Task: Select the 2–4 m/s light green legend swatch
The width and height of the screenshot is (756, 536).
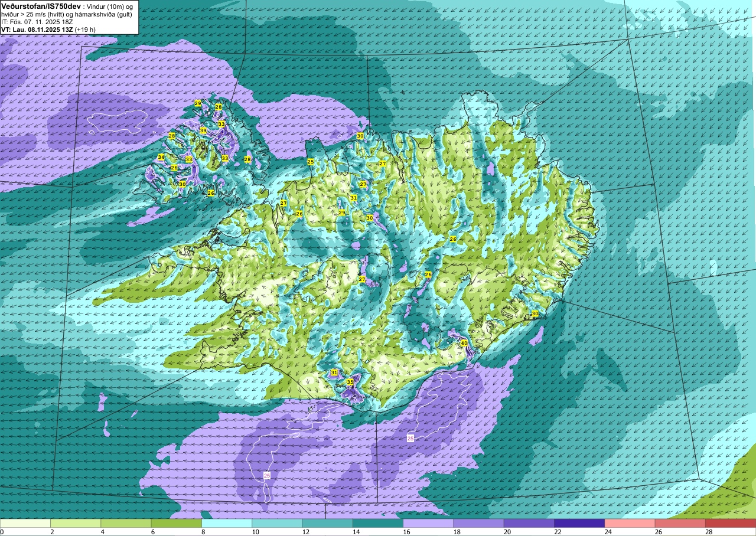Action: pyautogui.click(x=76, y=523)
